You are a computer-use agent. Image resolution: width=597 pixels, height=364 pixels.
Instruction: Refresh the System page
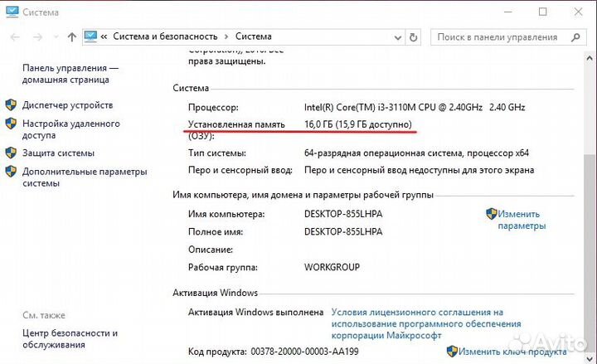pos(413,37)
